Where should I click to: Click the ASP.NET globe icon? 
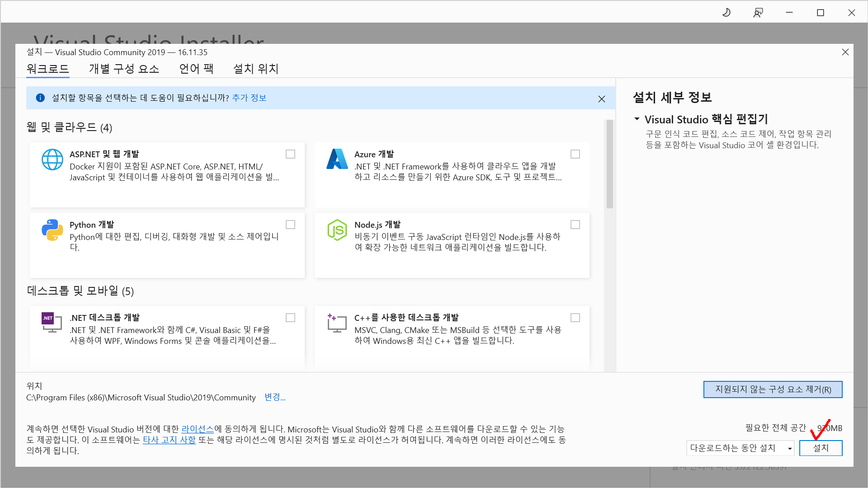pyautogui.click(x=52, y=160)
